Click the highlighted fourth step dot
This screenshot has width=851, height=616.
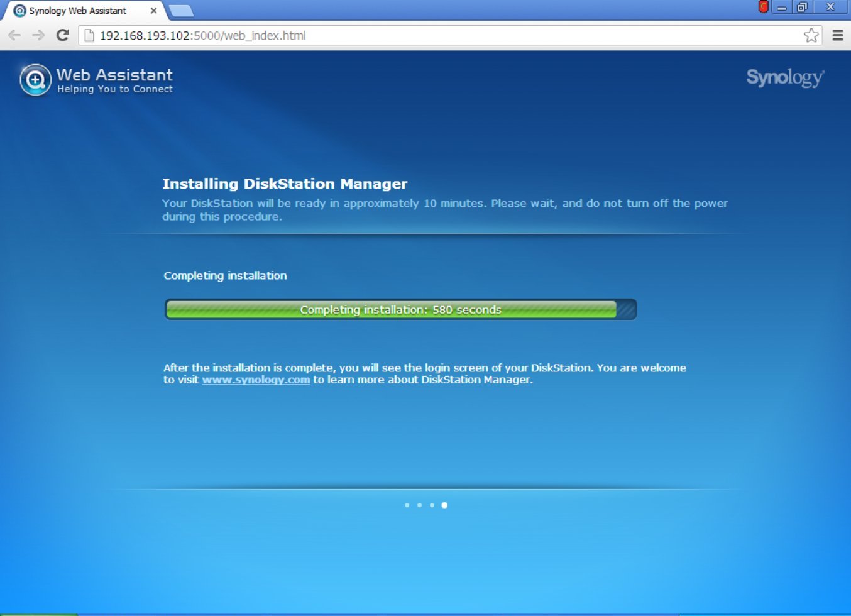pos(444,505)
